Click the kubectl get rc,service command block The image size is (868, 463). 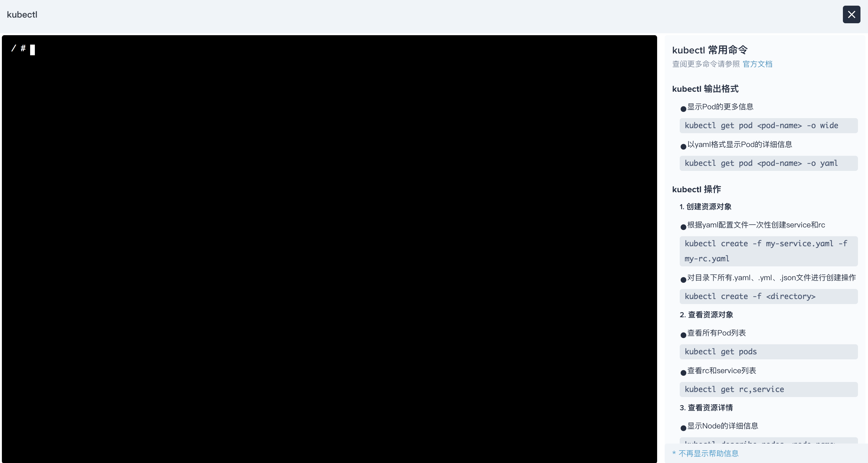click(x=768, y=389)
